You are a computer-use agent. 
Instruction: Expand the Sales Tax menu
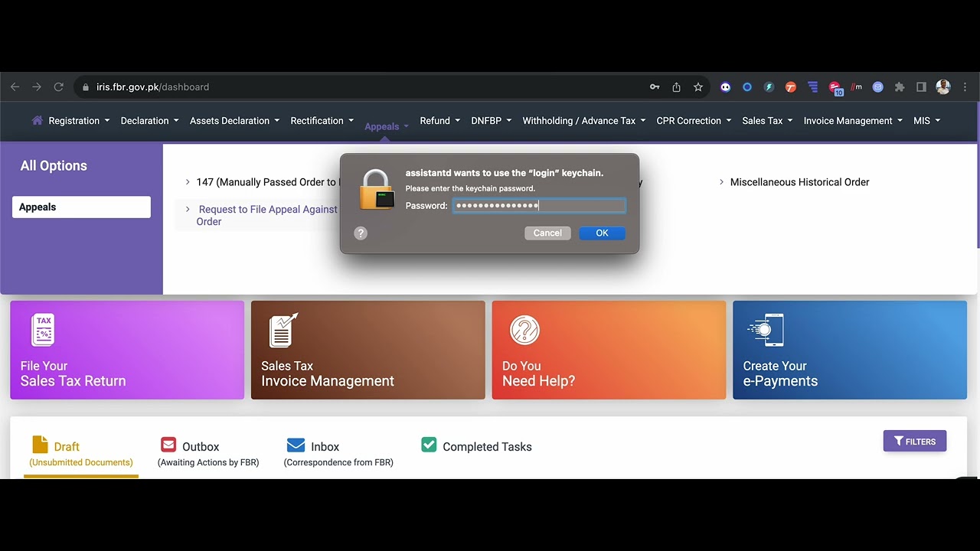tap(767, 121)
